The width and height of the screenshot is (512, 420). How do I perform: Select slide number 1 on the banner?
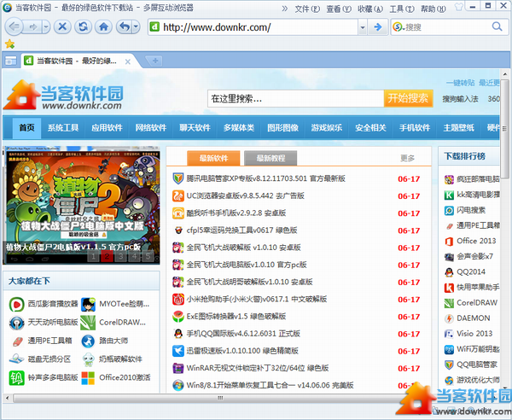pos(93,257)
